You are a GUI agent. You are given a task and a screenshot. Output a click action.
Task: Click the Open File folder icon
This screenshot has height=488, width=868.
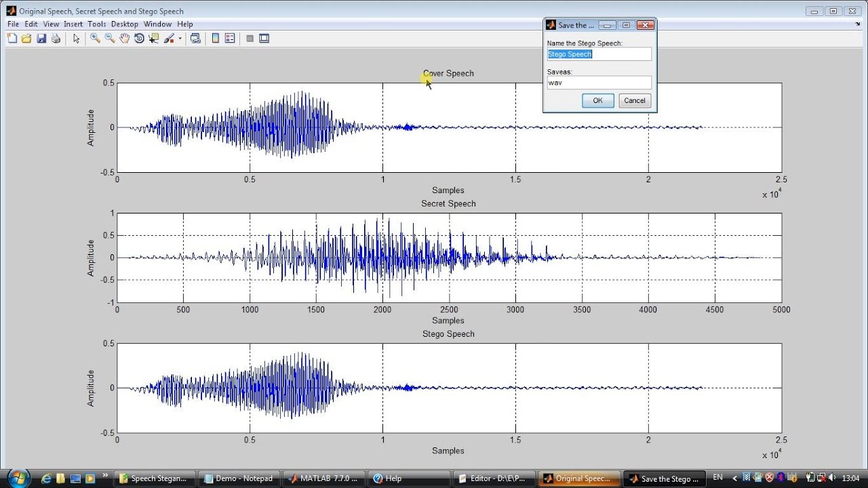click(x=26, y=39)
